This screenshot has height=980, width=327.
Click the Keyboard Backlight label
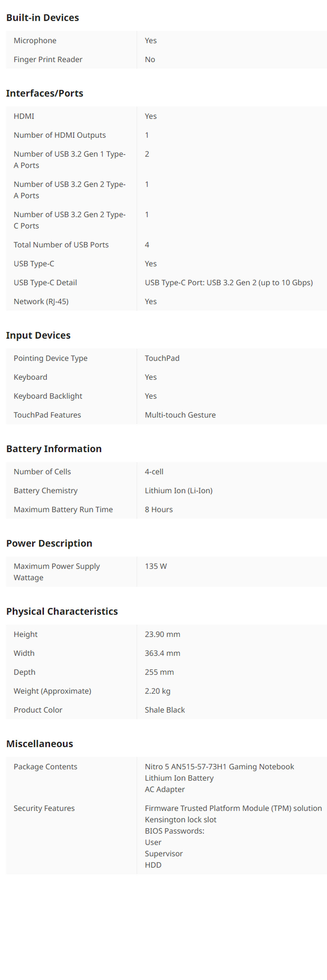48,396
